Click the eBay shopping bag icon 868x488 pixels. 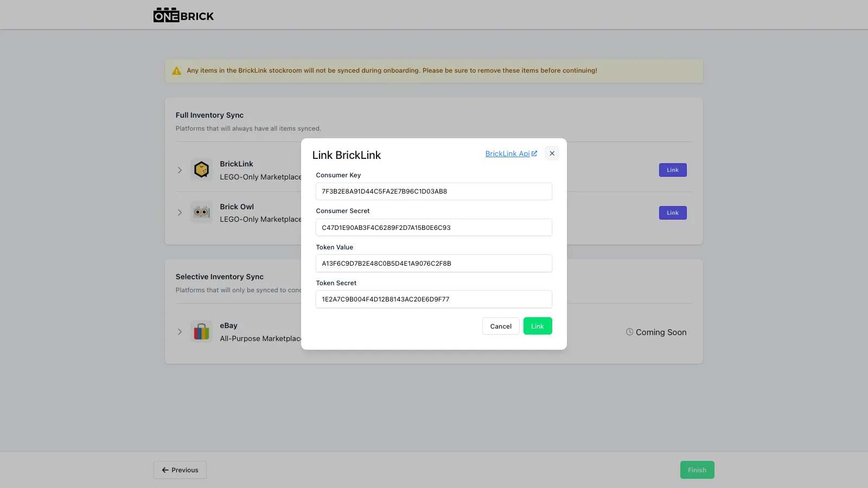click(201, 331)
